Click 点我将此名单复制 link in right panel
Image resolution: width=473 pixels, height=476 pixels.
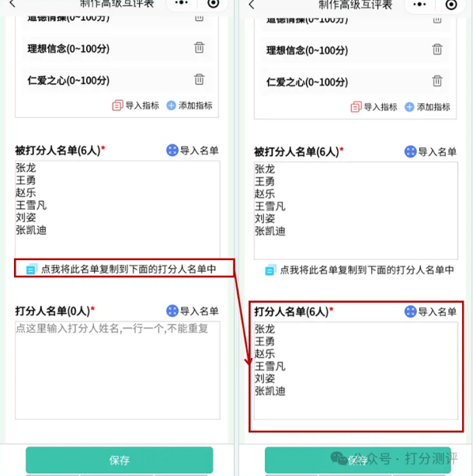tap(360, 270)
